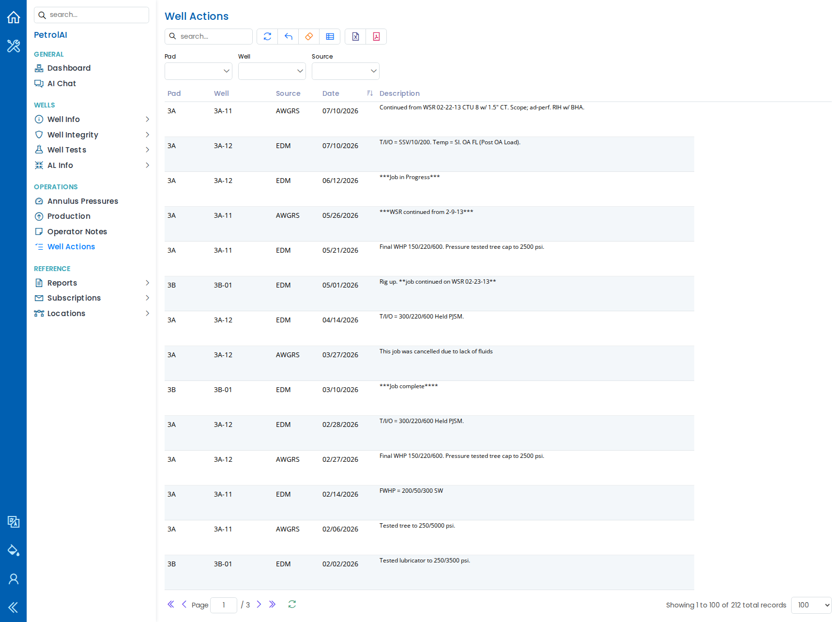
Task: Click the Home icon in left rail
Action: [x=14, y=17]
